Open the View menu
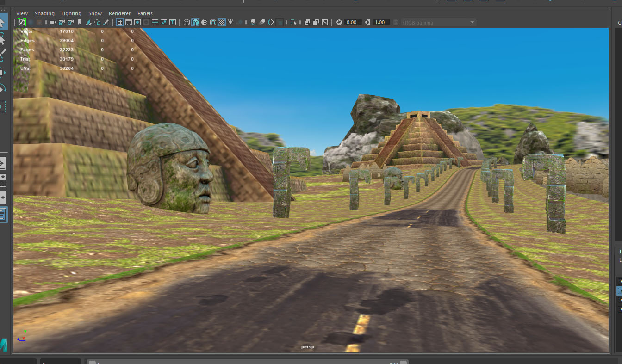The image size is (622, 364). pos(22,13)
